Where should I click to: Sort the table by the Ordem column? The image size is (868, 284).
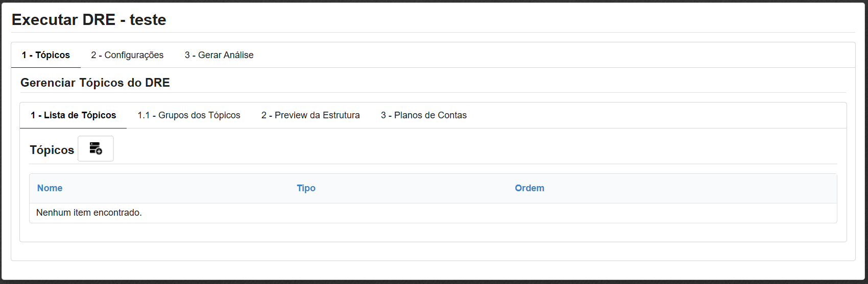tap(529, 188)
